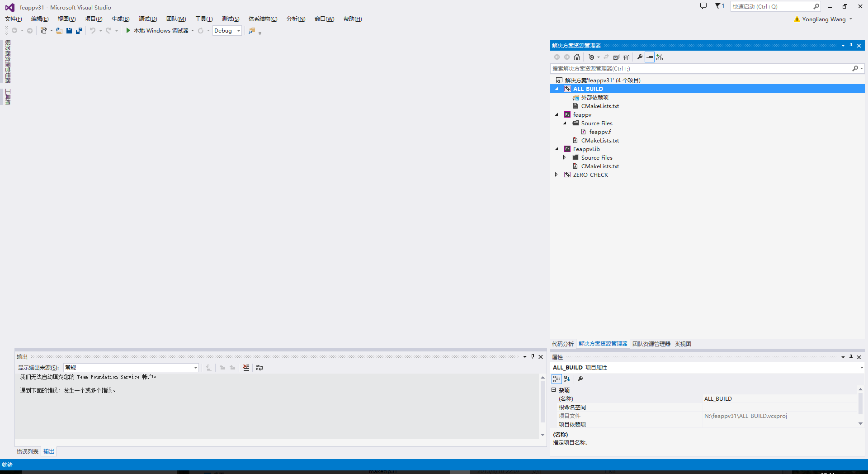Click the Undo icon on main toolbar
Viewport: 868px width, 474px height.
coord(92,30)
